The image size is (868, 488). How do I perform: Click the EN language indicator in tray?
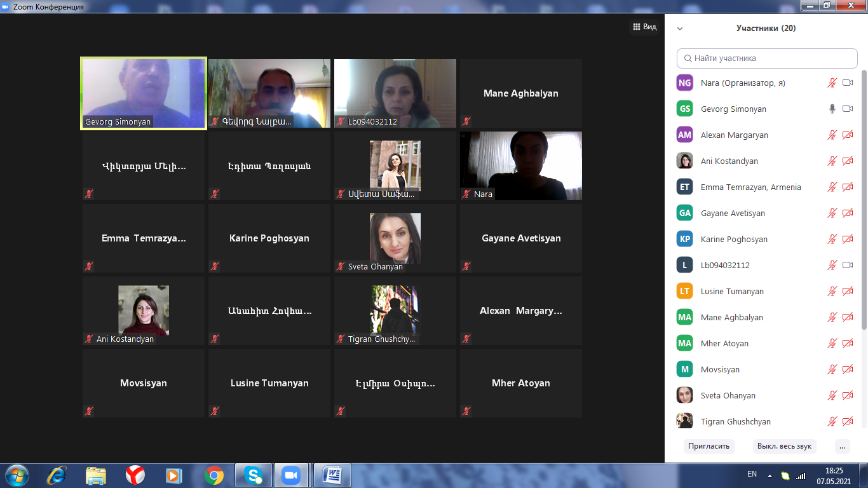752,474
